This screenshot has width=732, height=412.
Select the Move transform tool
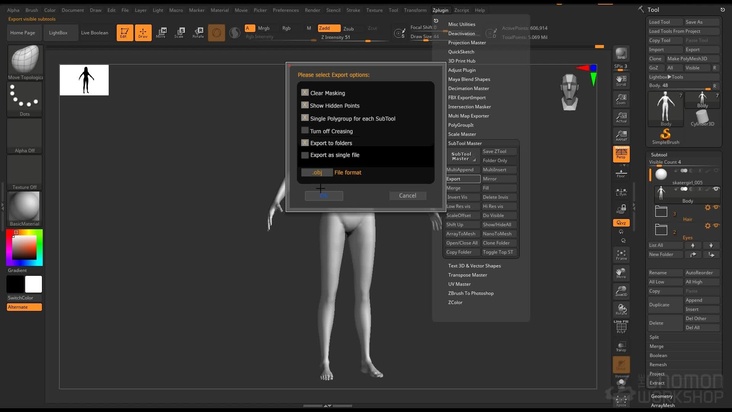pyautogui.click(x=162, y=33)
